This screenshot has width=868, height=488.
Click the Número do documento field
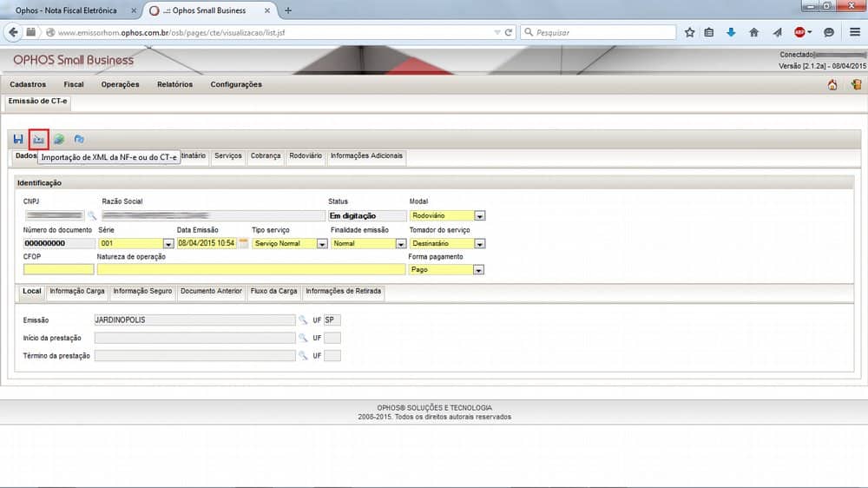[x=59, y=243]
